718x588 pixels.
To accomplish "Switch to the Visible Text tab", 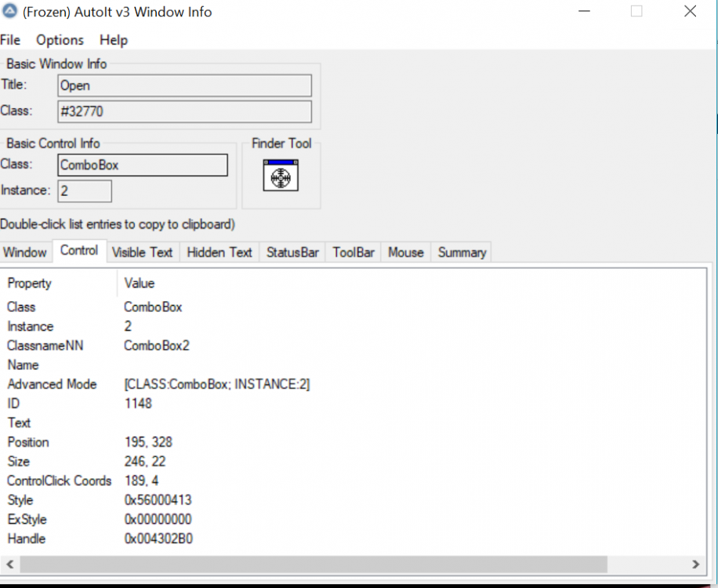I will (x=143, y=252).
